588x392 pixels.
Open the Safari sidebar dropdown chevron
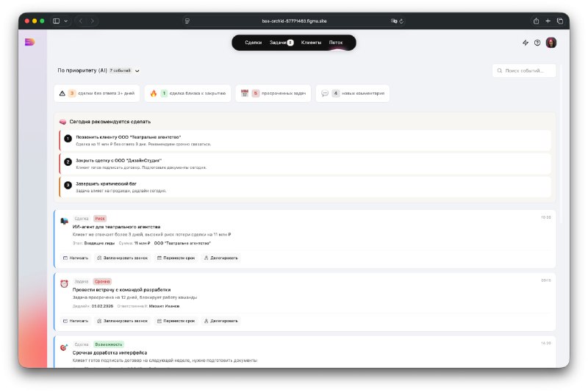[66, 21]
